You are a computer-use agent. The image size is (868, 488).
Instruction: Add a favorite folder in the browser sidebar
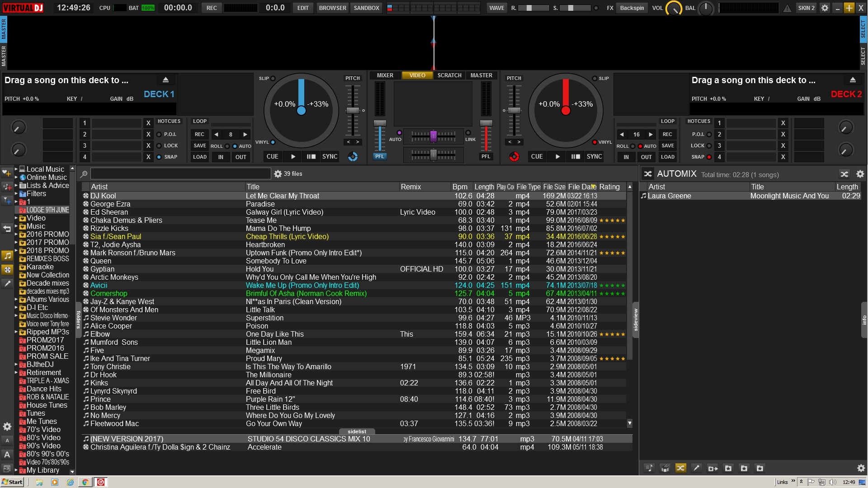tap(7, 173)
